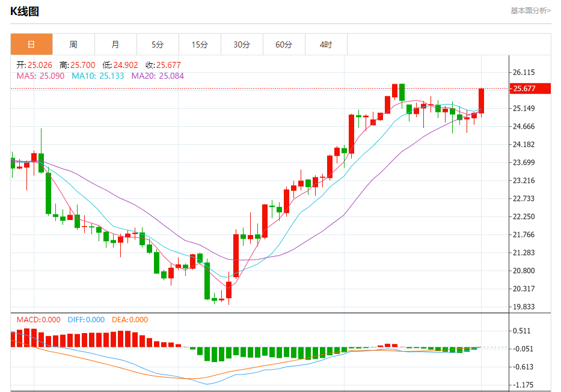Click the 19.833 price axis label

[524, 307]
